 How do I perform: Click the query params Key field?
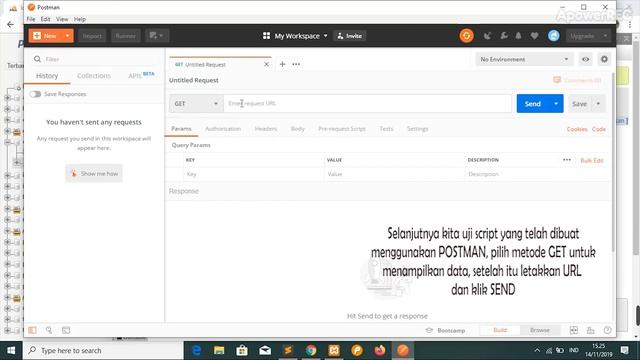click(253, 174)
